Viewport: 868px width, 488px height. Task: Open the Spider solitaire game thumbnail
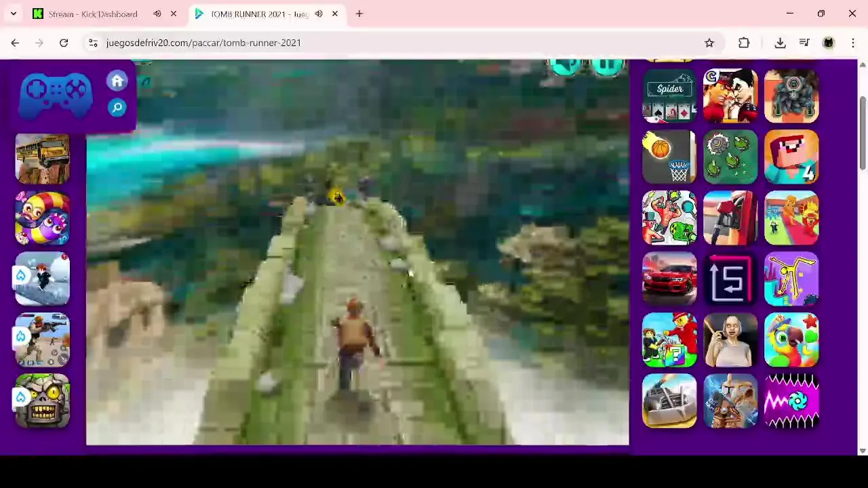point(669,96)
